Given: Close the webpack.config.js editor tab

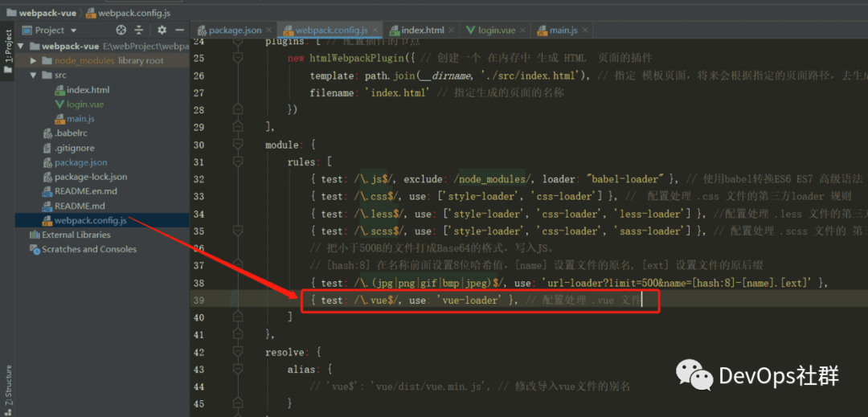Looking at the screenshot, I should pos(376,31).
